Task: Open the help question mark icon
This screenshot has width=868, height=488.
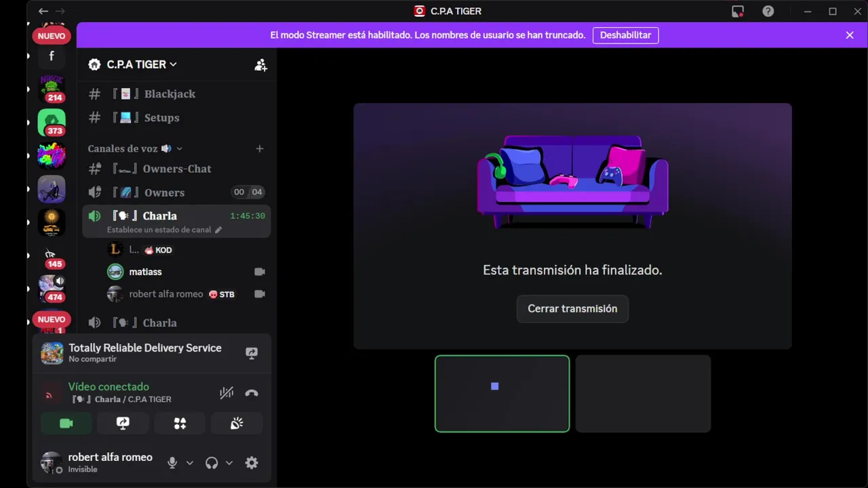Action: click(x=768, y=12)
